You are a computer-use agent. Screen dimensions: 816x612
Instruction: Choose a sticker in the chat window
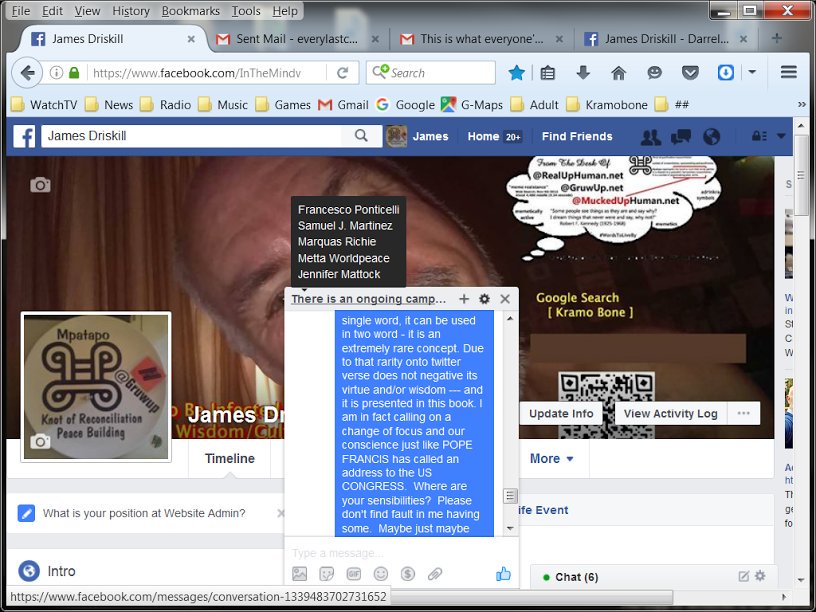[x=326, y=573]
